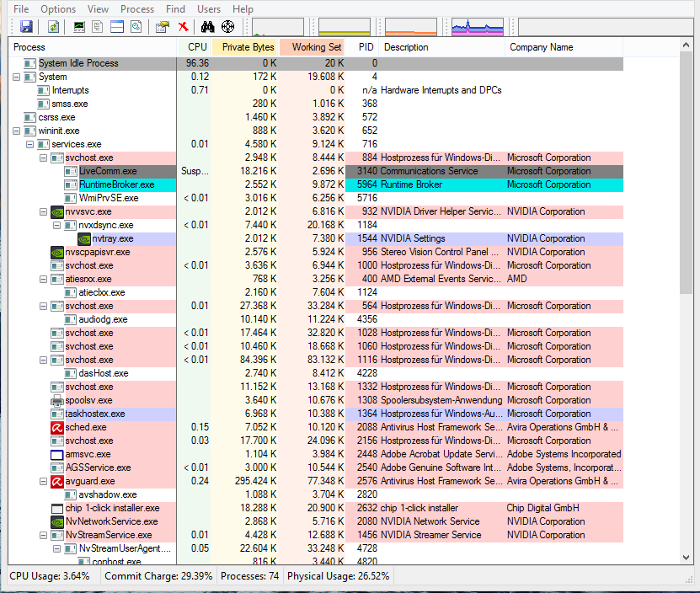Screen dimensions: 700x593
Task: Click the blue I/O activity mini graph
Action: pyautogui.click(x=478, y=27)
